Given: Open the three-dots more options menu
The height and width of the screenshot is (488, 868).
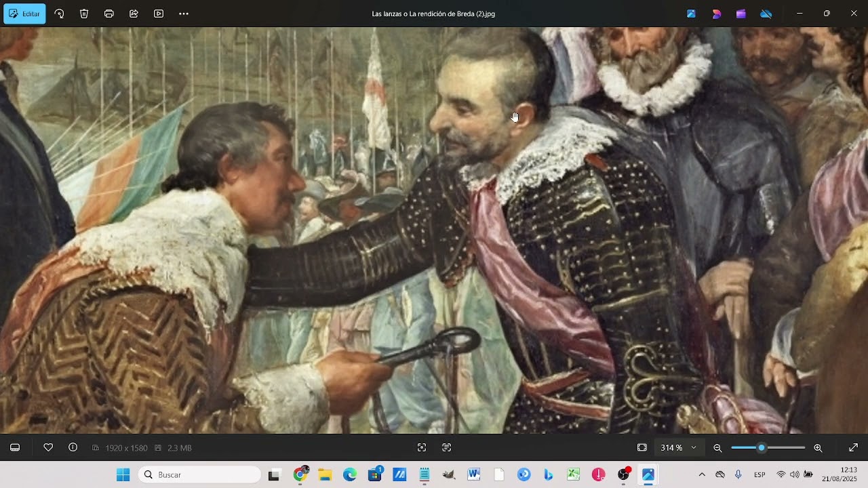Looking at the screenshot, I should (184, 14).
